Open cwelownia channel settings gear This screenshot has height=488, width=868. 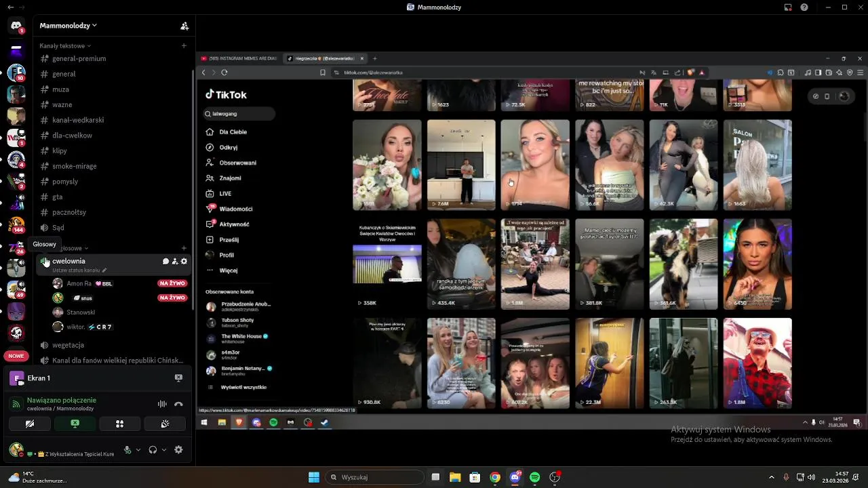pos(184,261)
